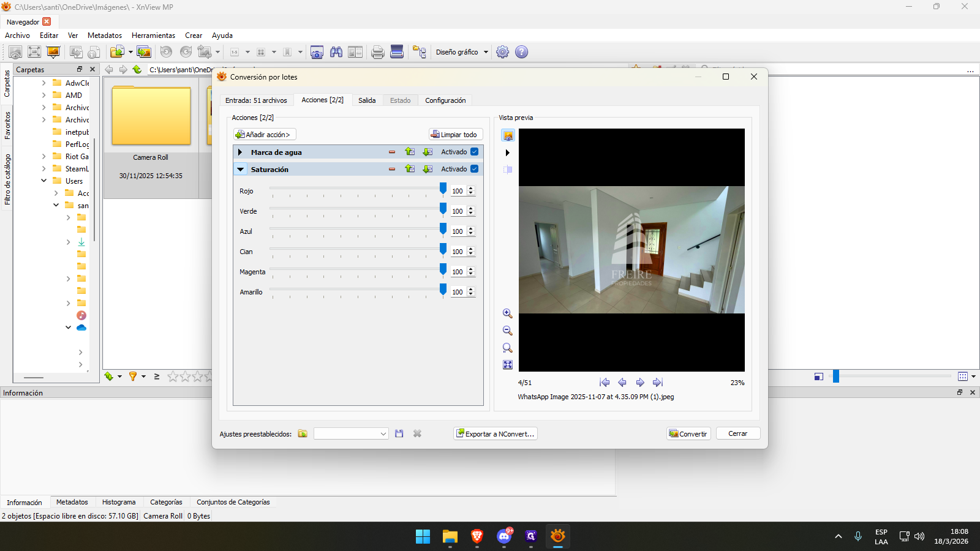The width and height of the screenshot is (980, 551).
Task: Click the Añadir acción button
Action: [x=265, y=135]
